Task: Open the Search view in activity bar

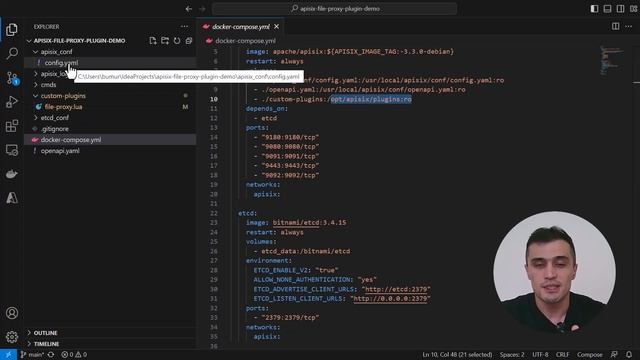Action: (12, 53)
